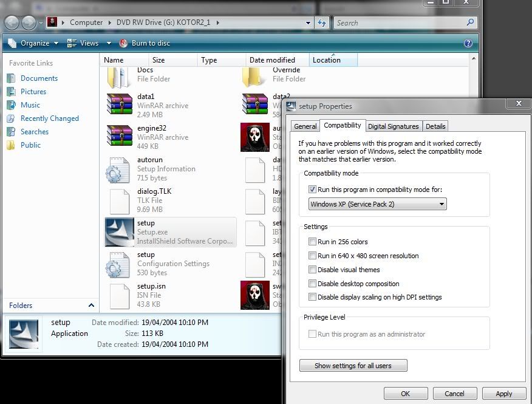
Task: Select the autorun Setup Information file icon
Action: click(x=118, y=169)
